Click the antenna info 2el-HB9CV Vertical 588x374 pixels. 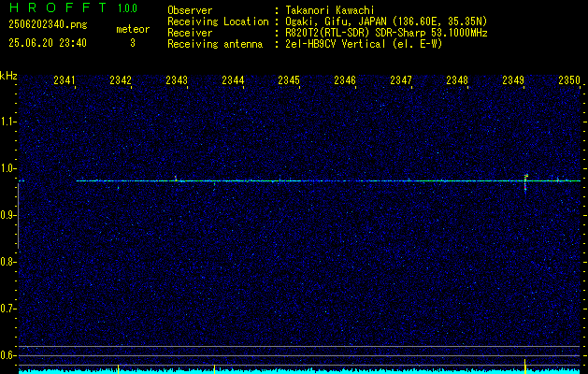coord(364,44)
